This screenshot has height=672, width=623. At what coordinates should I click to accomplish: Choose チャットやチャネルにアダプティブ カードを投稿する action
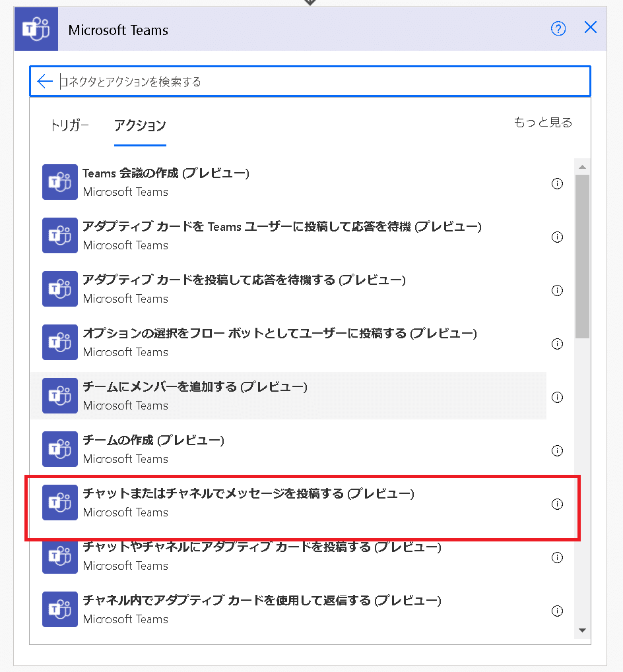click(288, 556)
